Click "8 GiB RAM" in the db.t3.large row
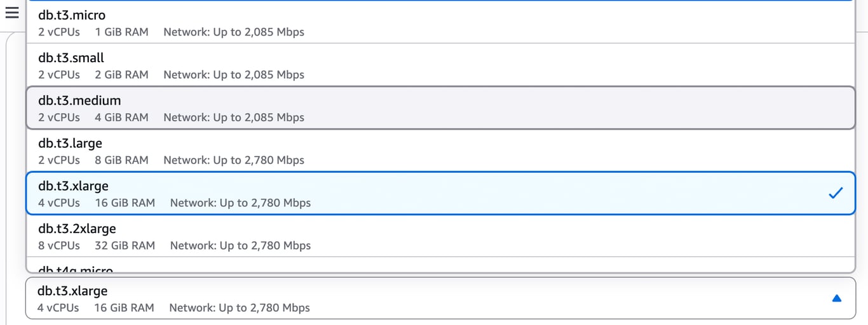868x325 pixels. coord(121,160)
